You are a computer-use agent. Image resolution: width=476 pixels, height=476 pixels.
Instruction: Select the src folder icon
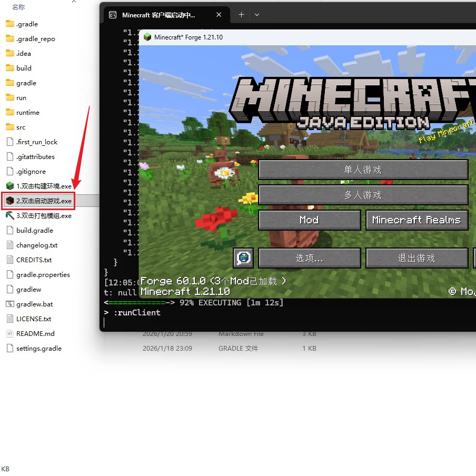[9, 127]
